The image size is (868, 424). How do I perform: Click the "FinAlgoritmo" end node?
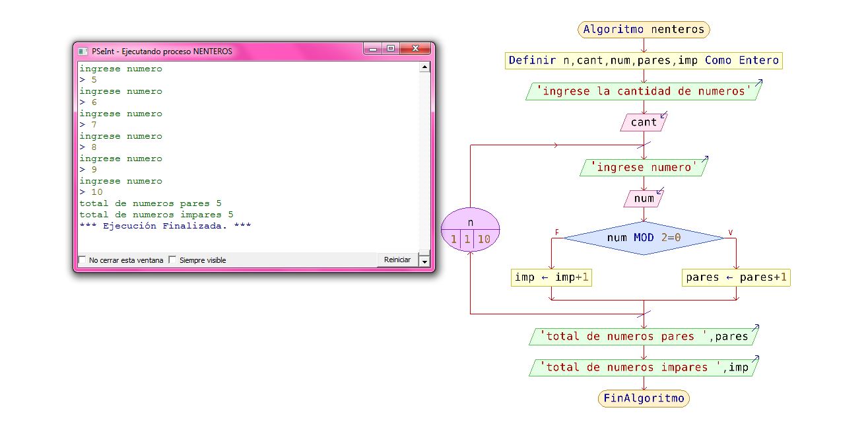[x=643, y=398]
